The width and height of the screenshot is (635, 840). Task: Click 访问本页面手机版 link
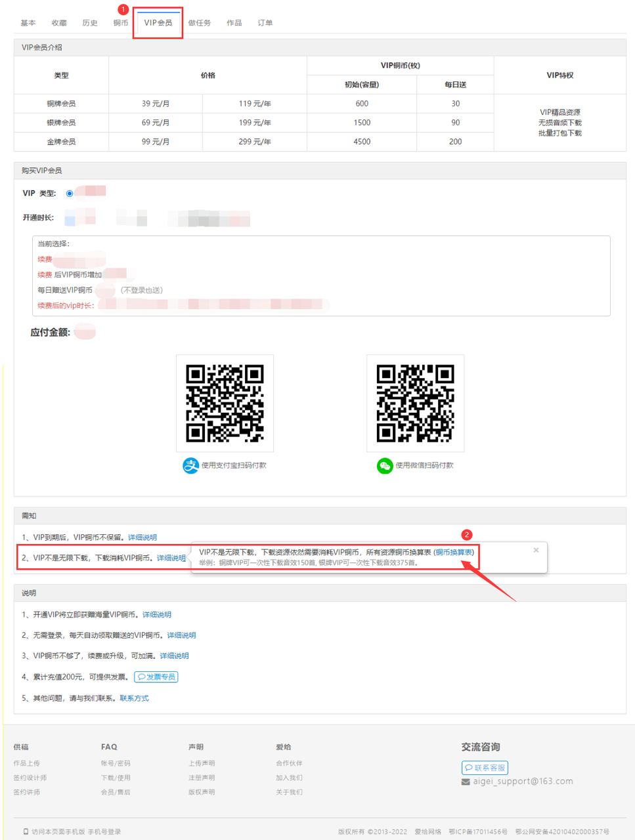point(58,831)
